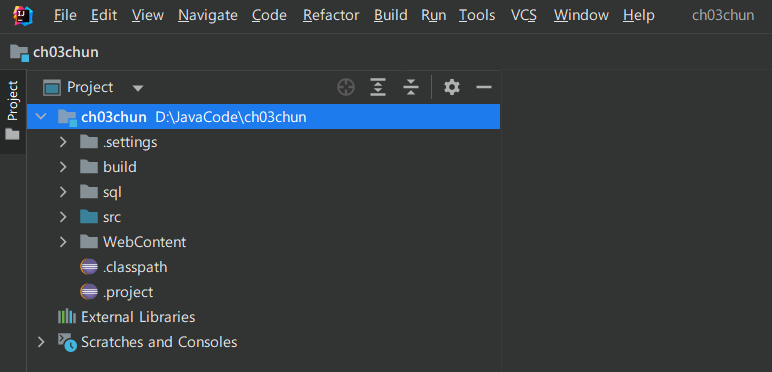Expand all tree nodes icon
This screenshot has width=772, height=372.
[378, 88]
